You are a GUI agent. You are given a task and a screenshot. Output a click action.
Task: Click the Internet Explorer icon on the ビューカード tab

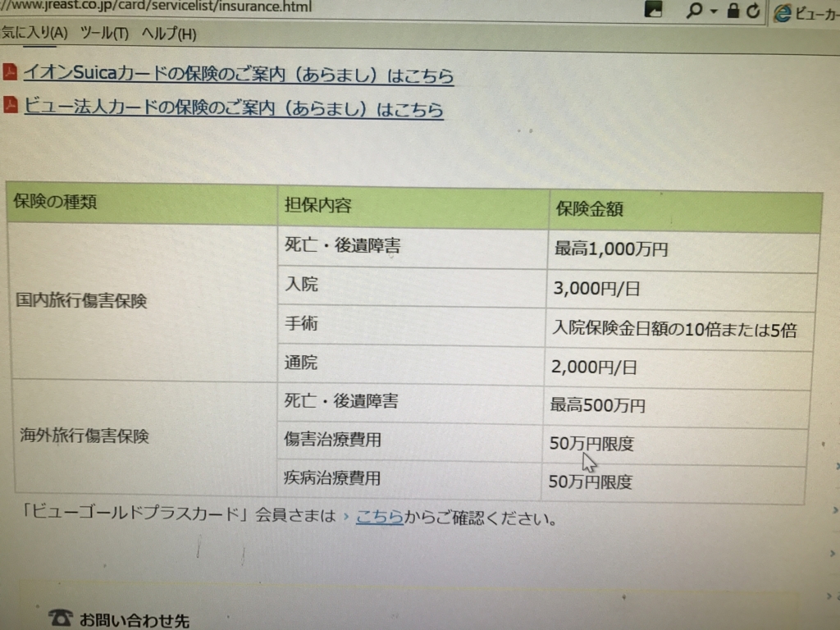[x=783, y=13]
